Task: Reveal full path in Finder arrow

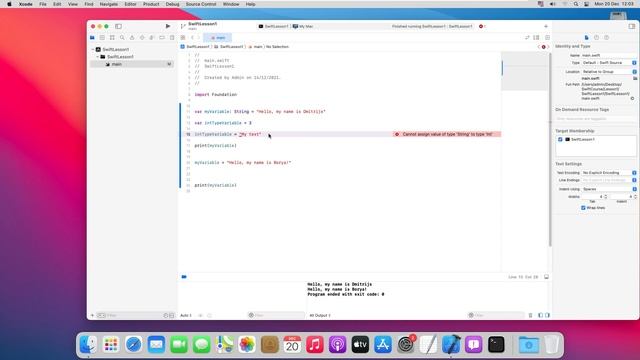Action: coord(632,98)
